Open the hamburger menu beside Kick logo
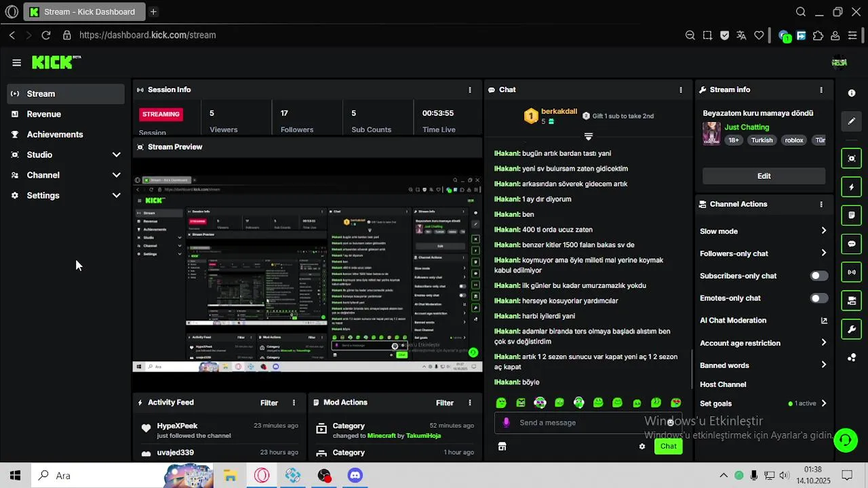 16,62
